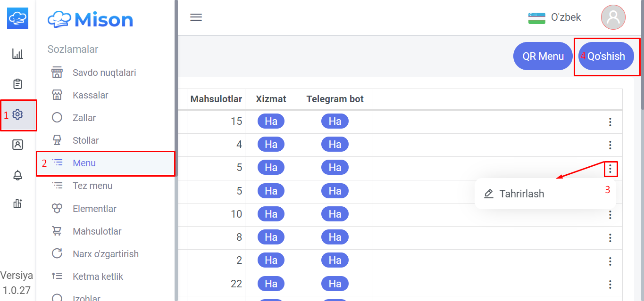Screen dimensions: 644x301
Task: Go to Elementlar in the sidebar
Action: tap(106, 209)
